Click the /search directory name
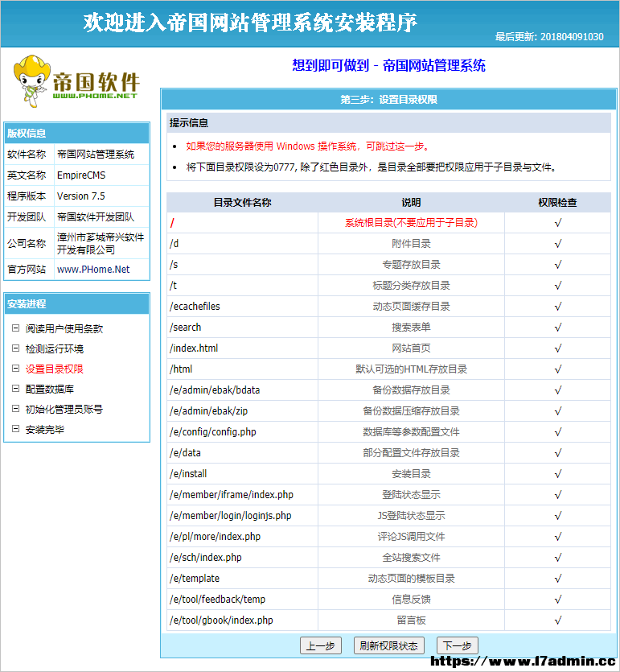620x672 pixels. (186, 328)
